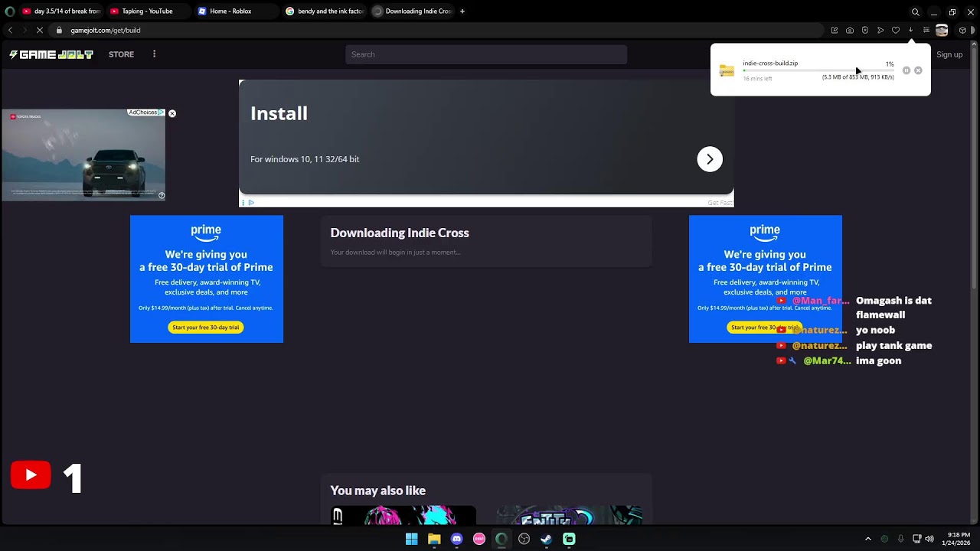This screenshot has width=980, height=551.
Task: Click the YouTube subscriber overlay icon
Action: pos(31,475)
